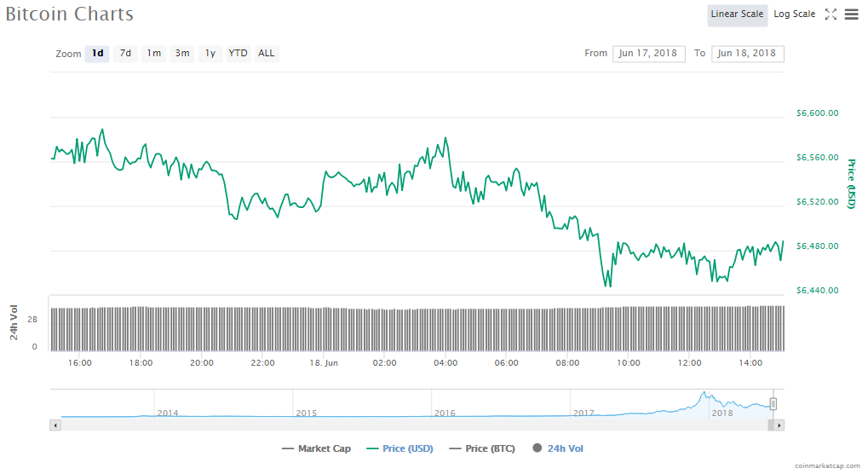
Task: Zoom chart to 1y
Action: (x=210, y=54)
